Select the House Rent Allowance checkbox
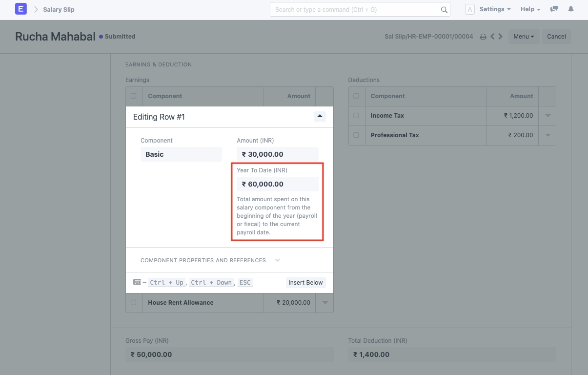Screen dimensions: 588x375 (134, 303)
